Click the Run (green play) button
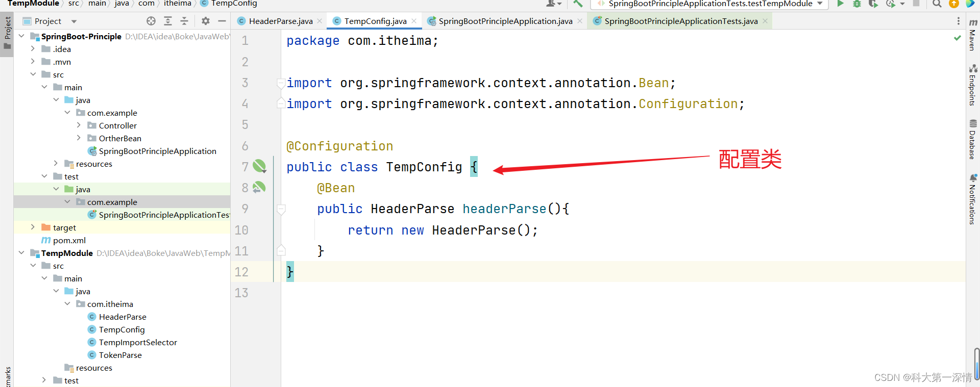Viewport: 980px width, 387px height. [x=840, y=4]
